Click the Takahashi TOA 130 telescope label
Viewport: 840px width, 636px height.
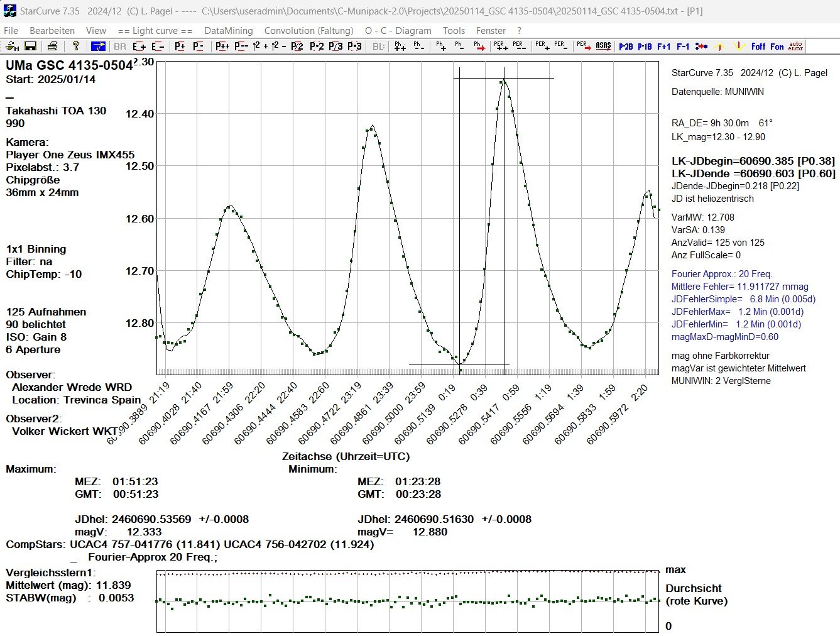(56, 111)
